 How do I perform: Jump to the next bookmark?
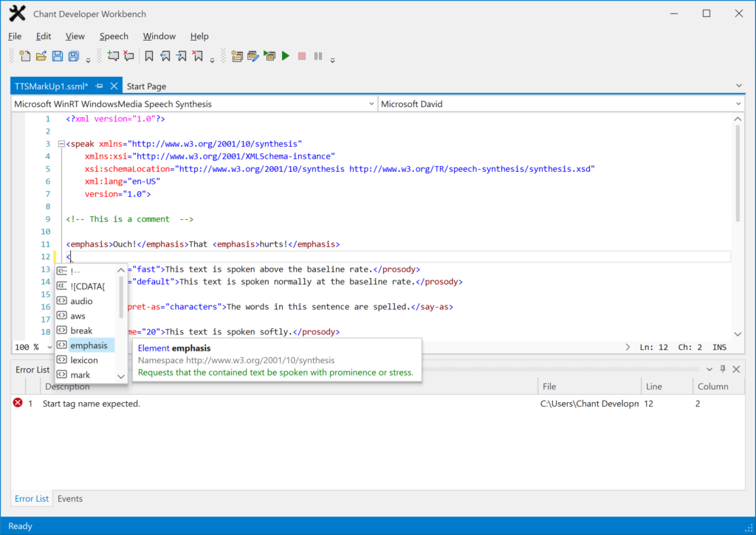182,56
